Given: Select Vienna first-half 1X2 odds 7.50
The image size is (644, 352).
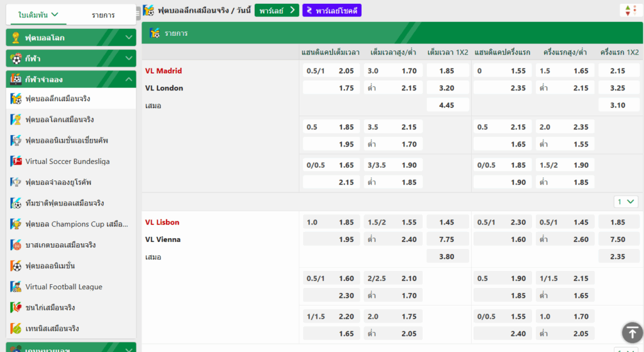Looking at the screenshot, I should (619, 239).
